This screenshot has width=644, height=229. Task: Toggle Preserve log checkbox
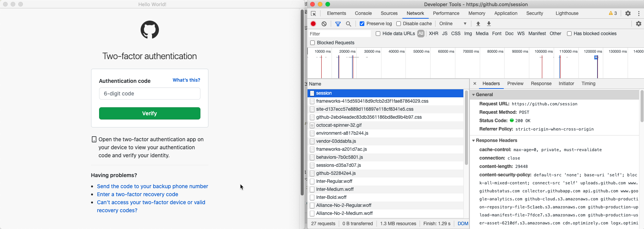click(362, 24)
